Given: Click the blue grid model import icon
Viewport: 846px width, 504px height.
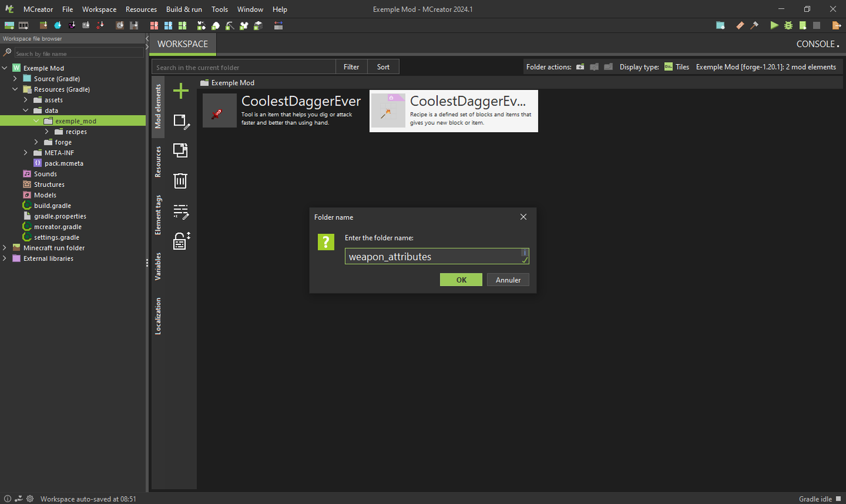Looking at the screenshot, I should click(169, 26).
